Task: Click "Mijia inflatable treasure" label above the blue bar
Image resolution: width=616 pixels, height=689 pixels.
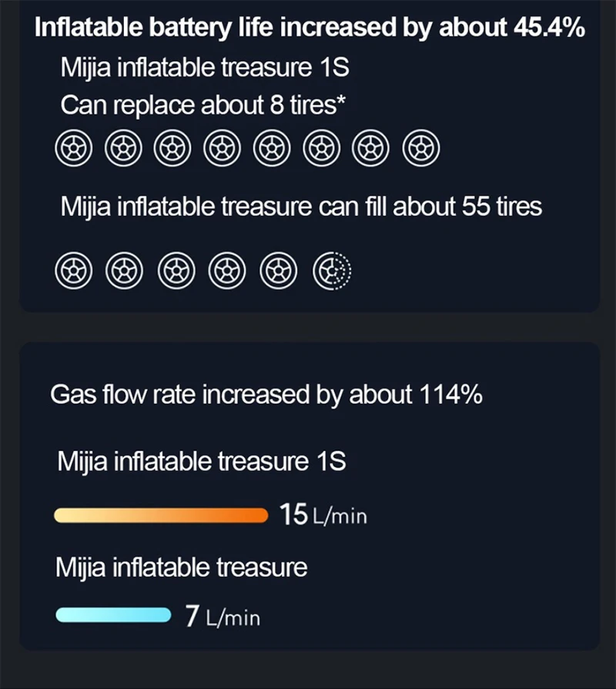Action: point(182,567)
